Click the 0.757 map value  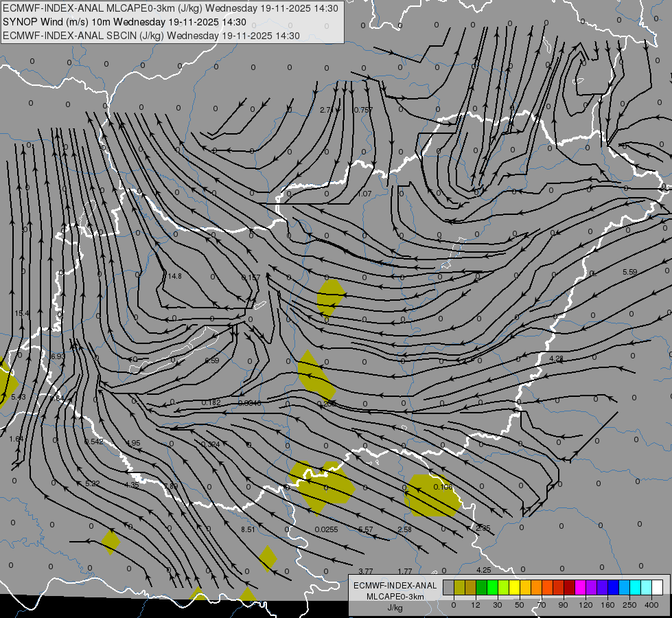pyautogui.click(x=363, y=110)
